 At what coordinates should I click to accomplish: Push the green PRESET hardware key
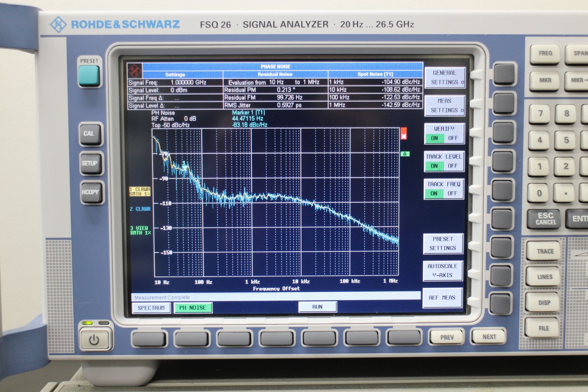89,76
